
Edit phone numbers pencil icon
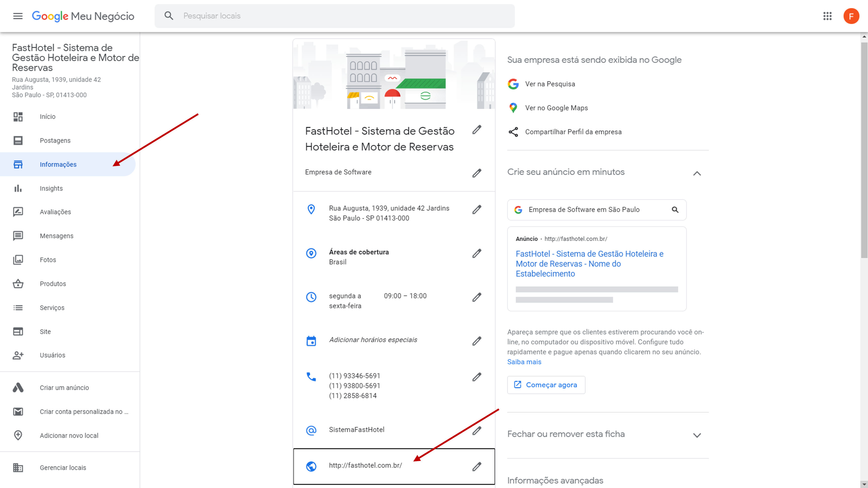[x=476, y=377]
